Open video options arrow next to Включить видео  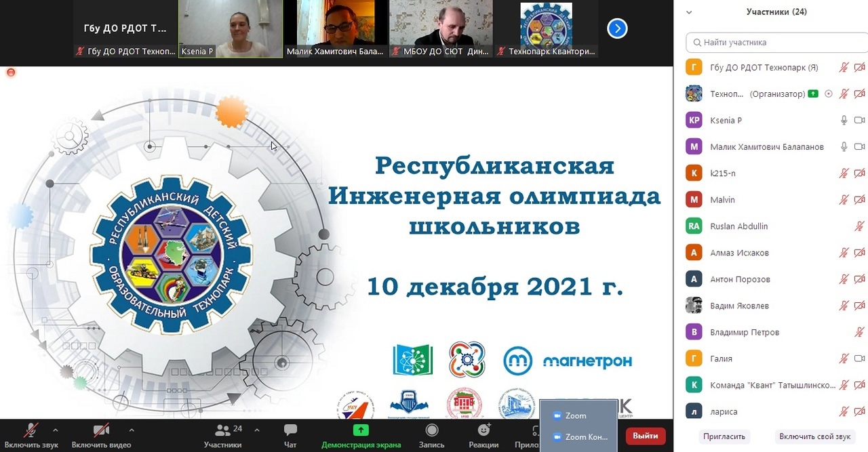coord(131,430)
